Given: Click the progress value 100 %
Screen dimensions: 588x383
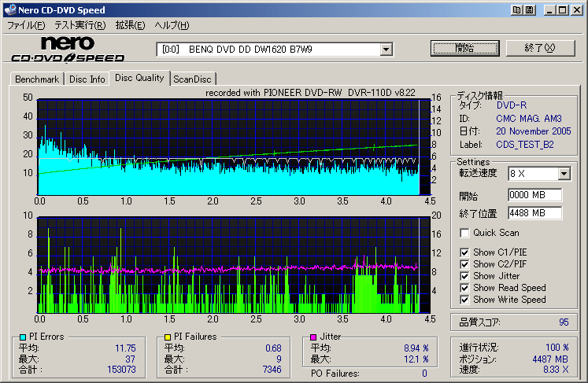Looking at the screenshot, I should (x=557, y=348).
